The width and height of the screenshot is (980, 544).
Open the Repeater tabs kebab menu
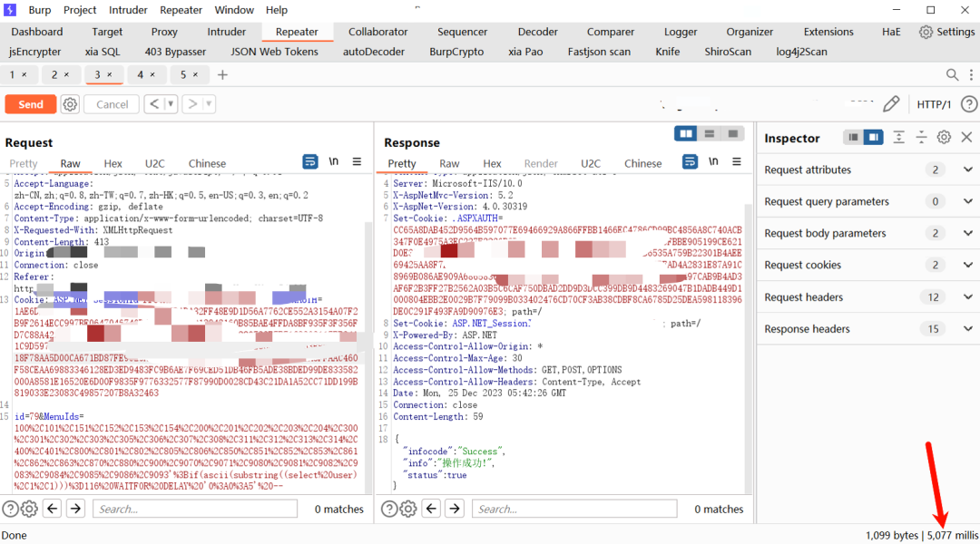971,75
